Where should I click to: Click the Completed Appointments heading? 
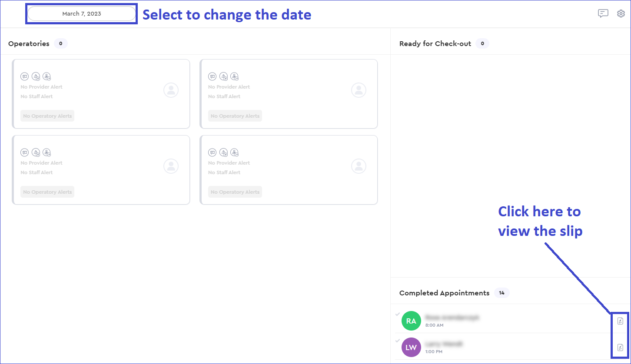444,293
